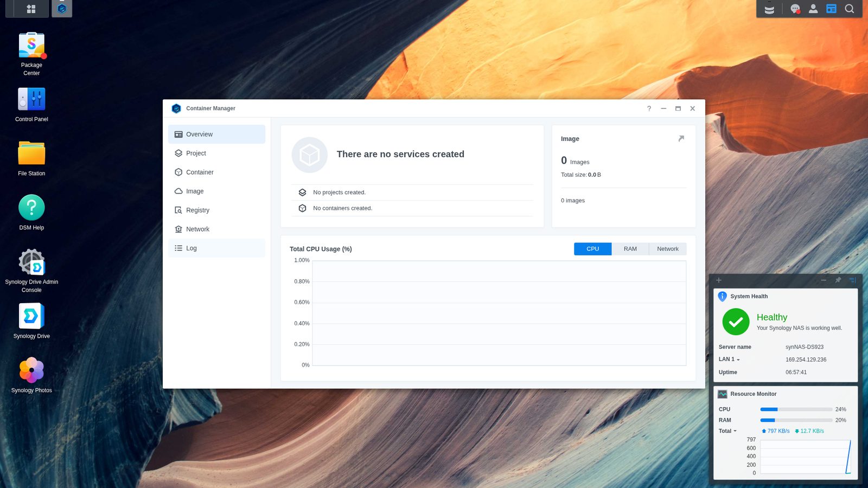Switch chart to Network tab

[668, 249]
